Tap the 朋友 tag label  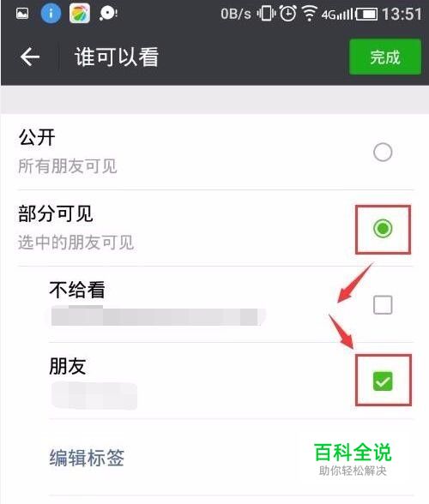click(68, 366)
